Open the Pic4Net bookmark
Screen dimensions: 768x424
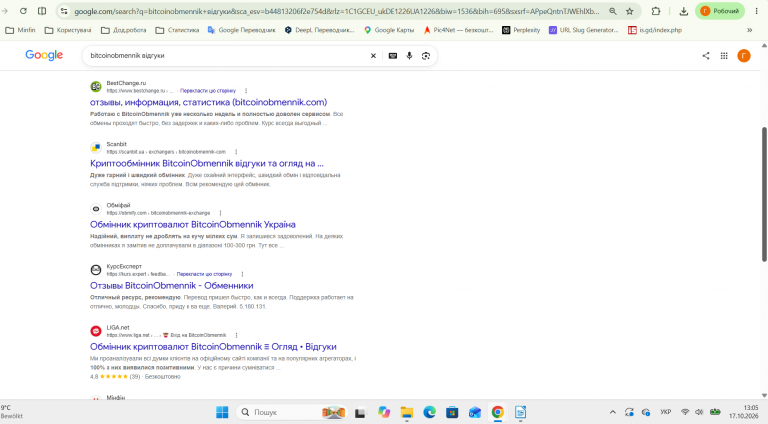pos(458,30)
